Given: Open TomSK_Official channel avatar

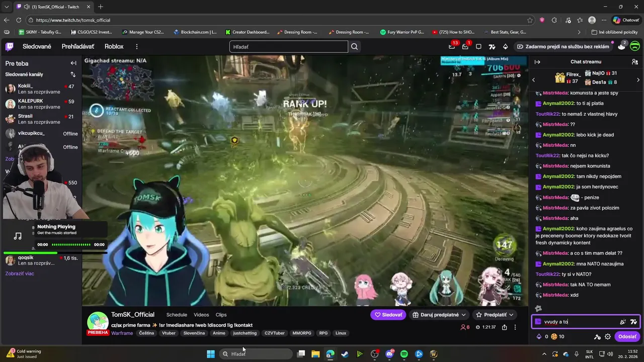Looking at the screenshot, I should pyautogui.click(x=98, y=322).
